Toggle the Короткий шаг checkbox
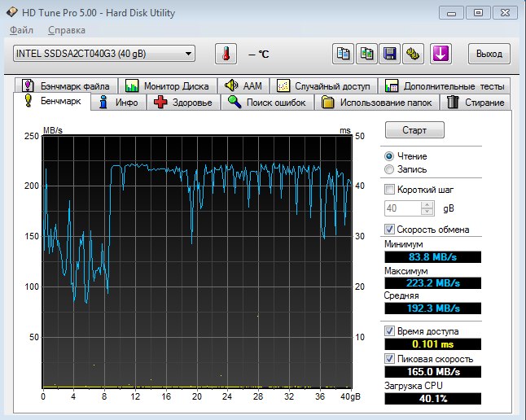The image size is (526, 420). (x=390, y=190)
